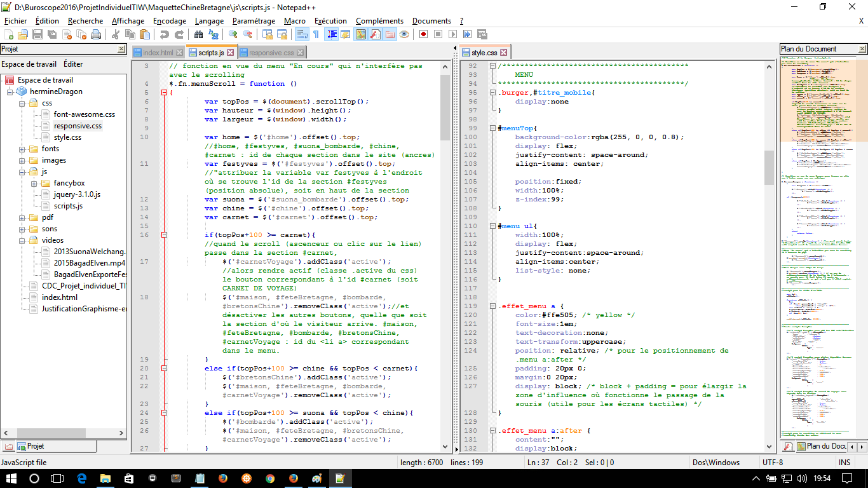Open Find with the binoculars icon

click(200, 34)
